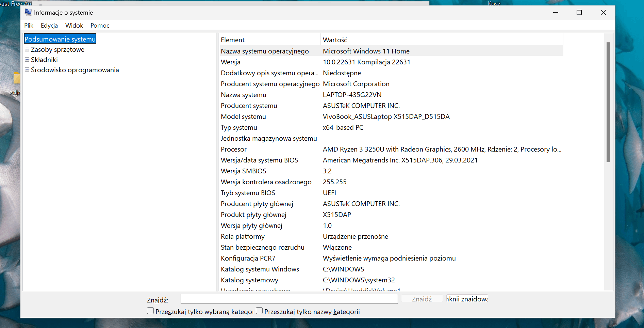This screenshot has height=328, width=644.
Task: Open the Edycja menu
Action: coord(49,26)
